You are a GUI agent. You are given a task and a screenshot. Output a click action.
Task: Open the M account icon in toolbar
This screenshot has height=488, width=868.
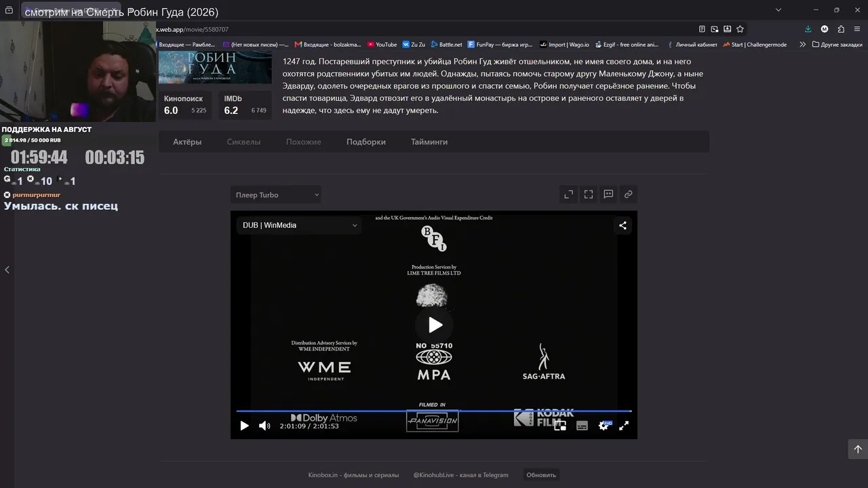coord(825,29)
